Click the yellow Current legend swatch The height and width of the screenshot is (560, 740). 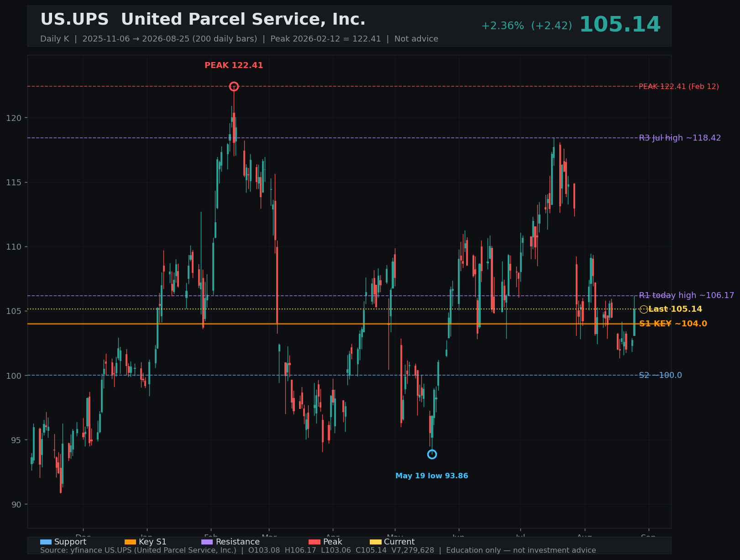375,542
